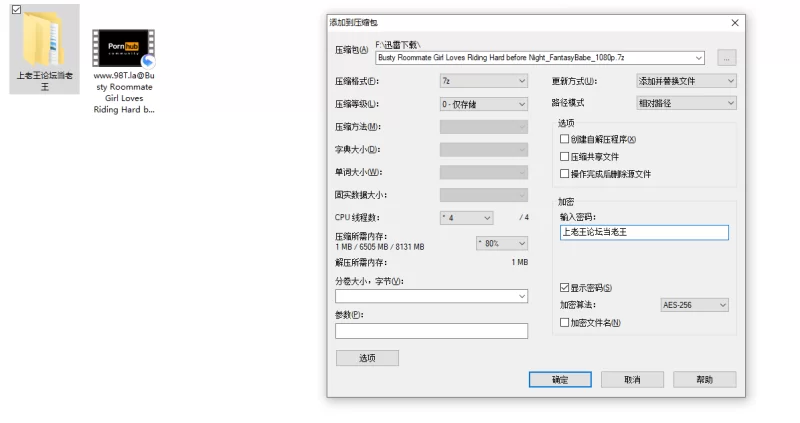Click the video file icon beside the folder
The image size is (800, 423).
point(124,47)
